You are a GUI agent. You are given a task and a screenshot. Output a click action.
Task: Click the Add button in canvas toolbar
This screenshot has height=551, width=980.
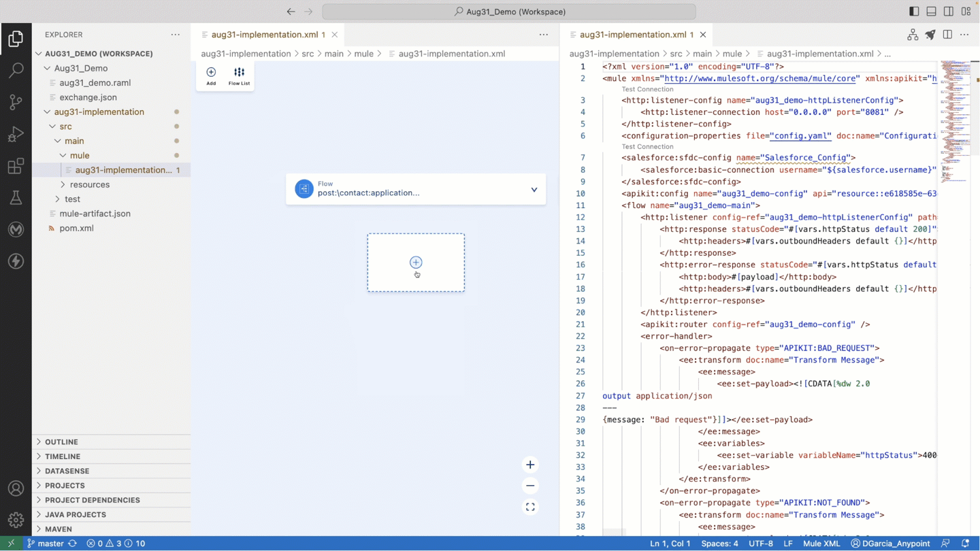pyautogui.click(x=211, y=76)
